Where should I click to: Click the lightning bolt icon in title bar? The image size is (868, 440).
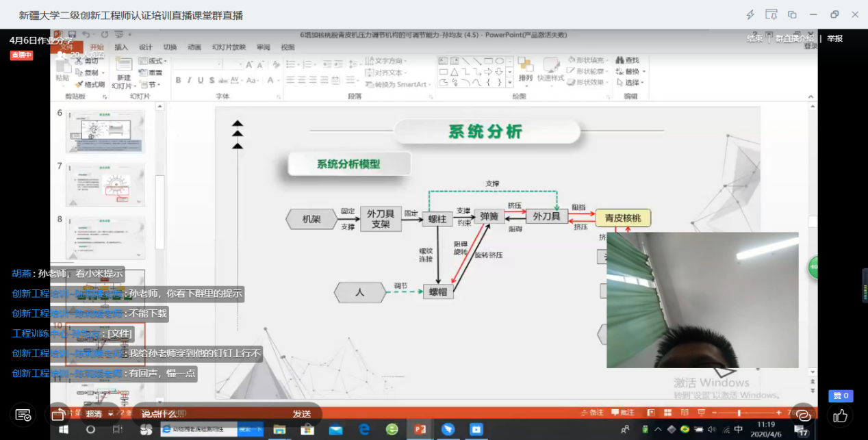pos(750,14)
